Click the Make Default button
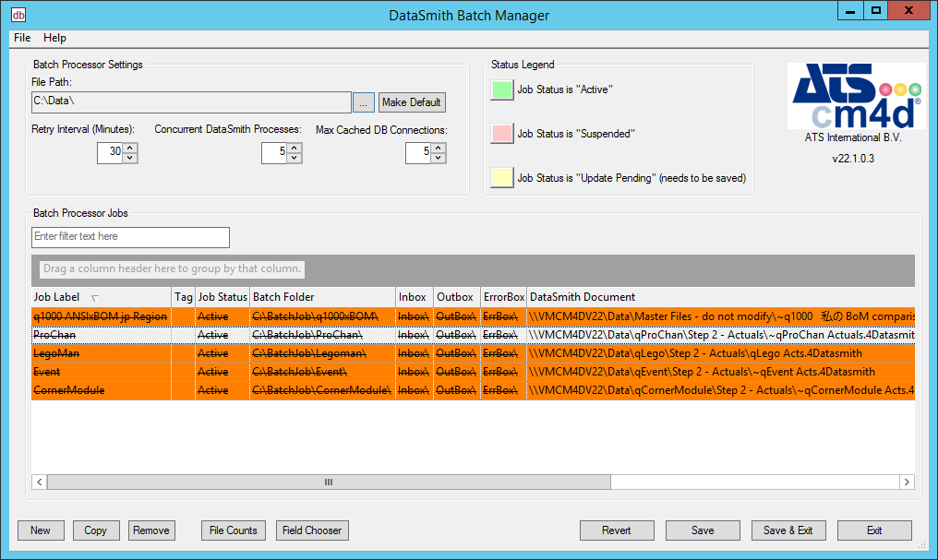938x560 pixels. tap(412, 102)
